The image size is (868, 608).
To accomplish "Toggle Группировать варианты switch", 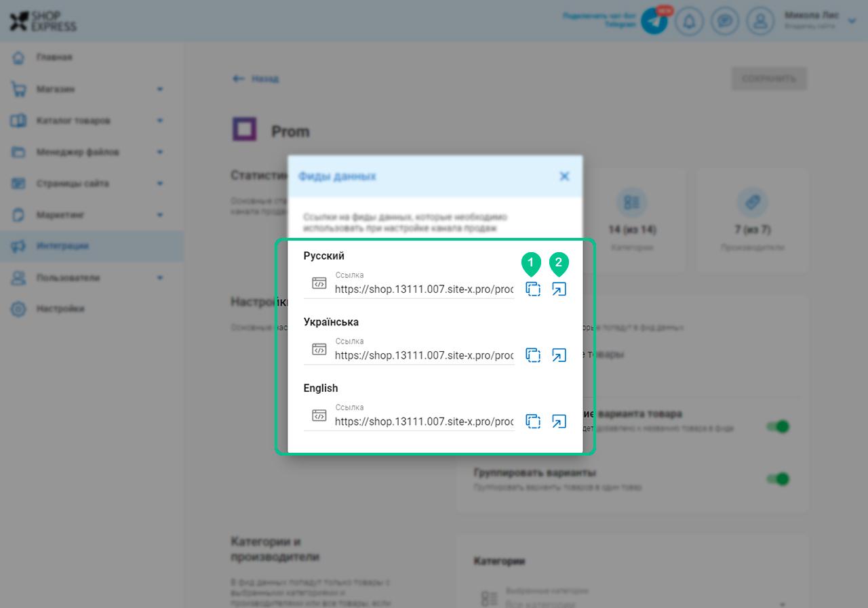I will pos(778,479).
